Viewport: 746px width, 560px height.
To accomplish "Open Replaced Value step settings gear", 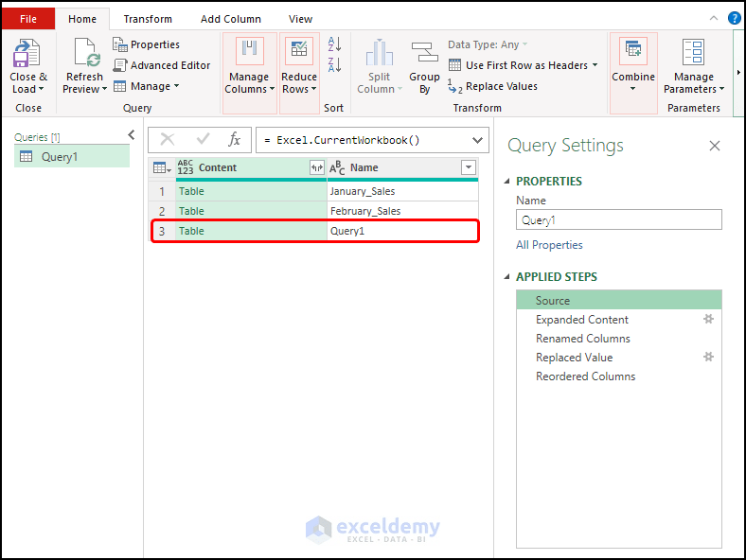I will [709, 357].
